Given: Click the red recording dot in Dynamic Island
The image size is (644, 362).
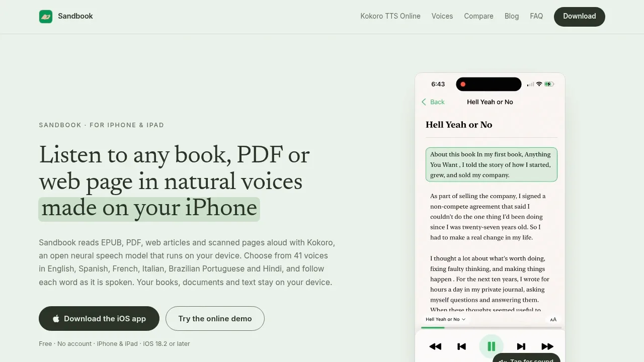Looking at the screenshot, I should 463,84.
